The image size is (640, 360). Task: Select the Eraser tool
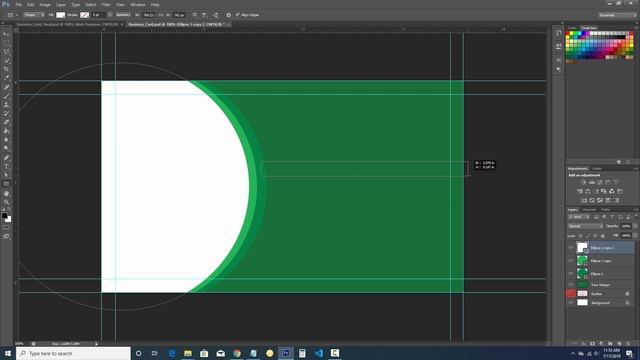(x=6, y=122)
